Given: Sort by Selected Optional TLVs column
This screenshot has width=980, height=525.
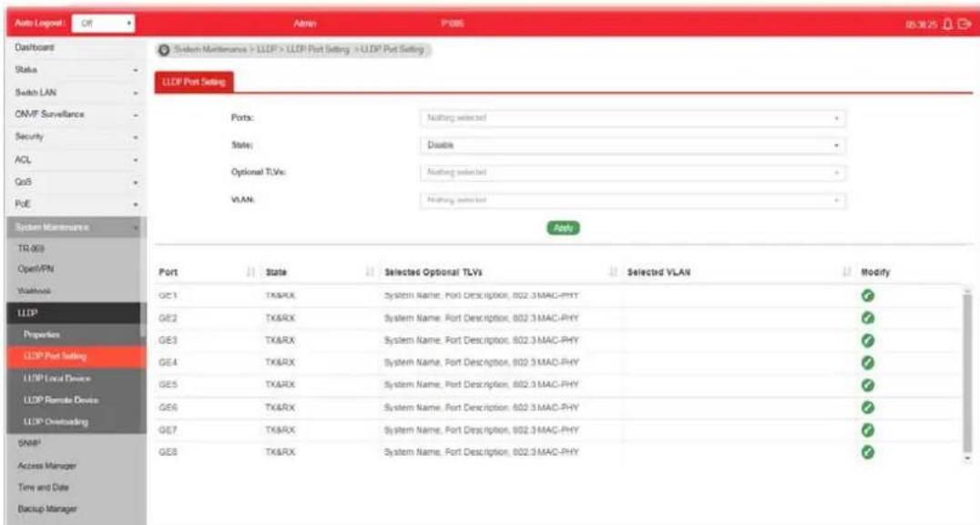Looking at the screenshot, I should click(613, 273).
